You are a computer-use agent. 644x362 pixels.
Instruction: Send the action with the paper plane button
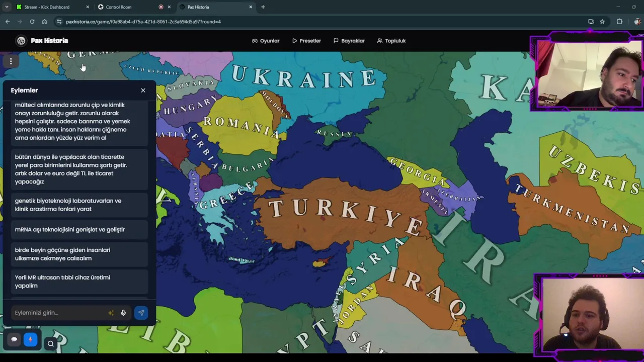[x=141, y=313]
